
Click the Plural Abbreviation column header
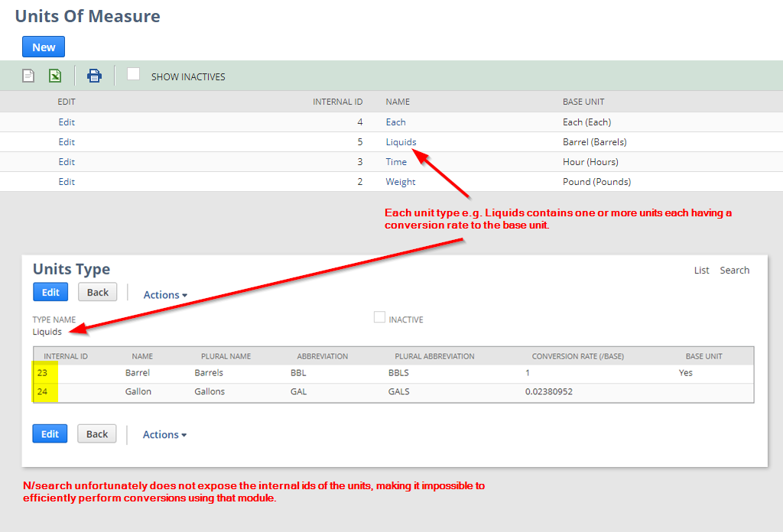coord(434,356)
